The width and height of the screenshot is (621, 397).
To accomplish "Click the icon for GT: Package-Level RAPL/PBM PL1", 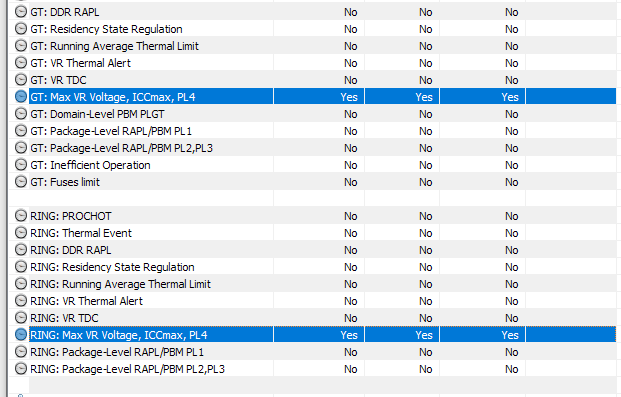I will (x=21, y=131).
